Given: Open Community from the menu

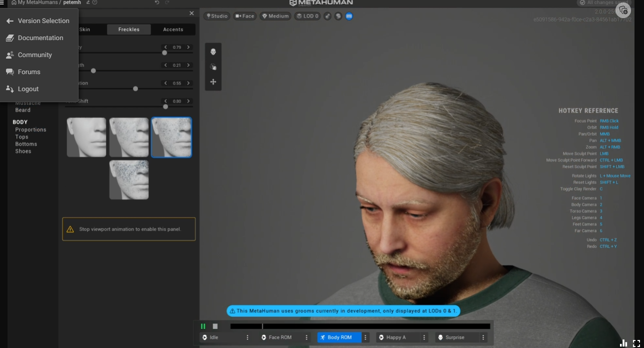Looking at the screenshot, I should click(x=39, y=55).
